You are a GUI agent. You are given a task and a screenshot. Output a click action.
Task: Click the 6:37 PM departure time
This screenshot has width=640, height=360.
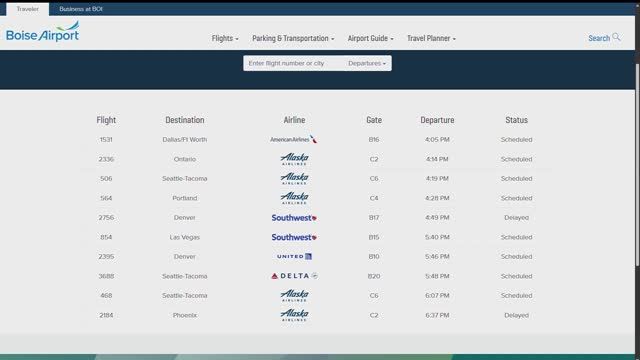point(437,315)
